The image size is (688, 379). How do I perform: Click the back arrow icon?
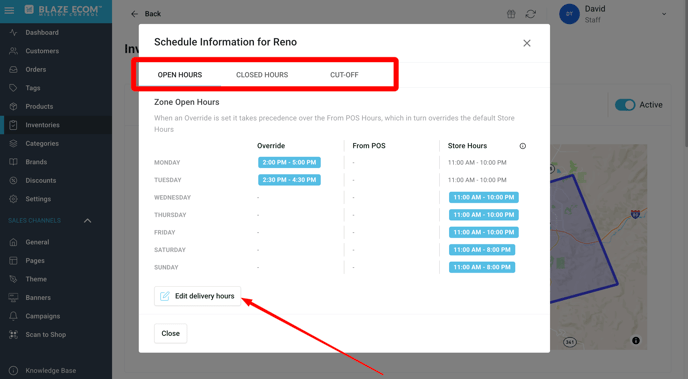click(x=135, y=14)
